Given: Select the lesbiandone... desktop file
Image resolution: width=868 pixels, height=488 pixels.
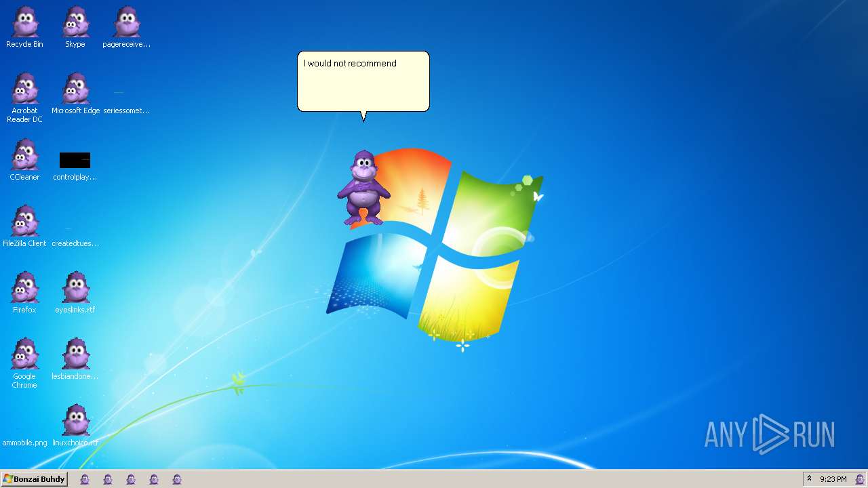Looking at the screenshot, I should [x=75, y=360].
